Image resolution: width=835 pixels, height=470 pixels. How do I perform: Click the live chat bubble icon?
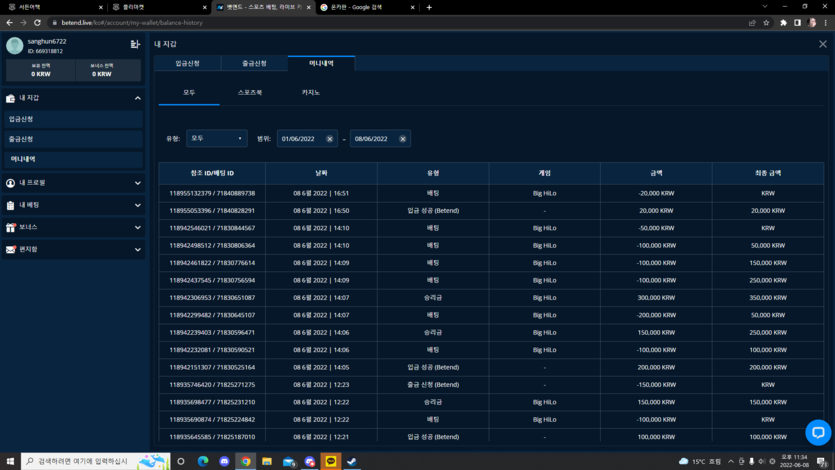pyautogui.click(x=818, y=432)
